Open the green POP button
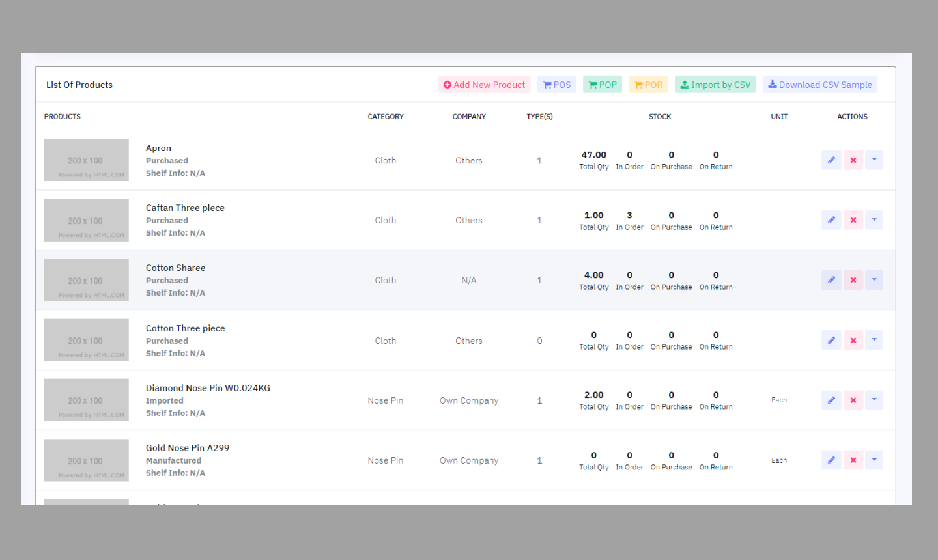The image size is (938, 560). pos(603,85)
